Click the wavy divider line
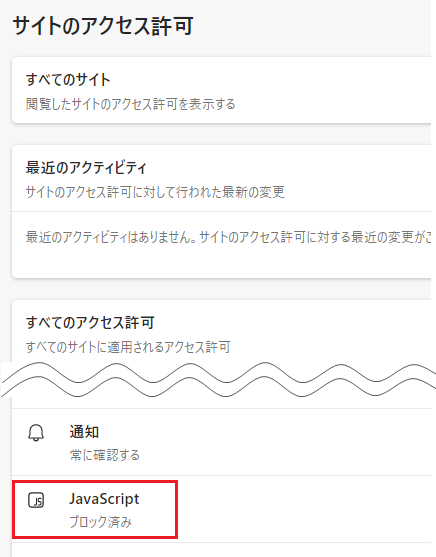 point(218,379)
